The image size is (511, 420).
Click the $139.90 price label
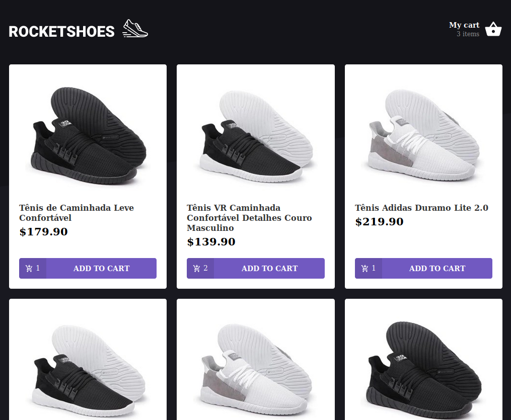[211, 242]
